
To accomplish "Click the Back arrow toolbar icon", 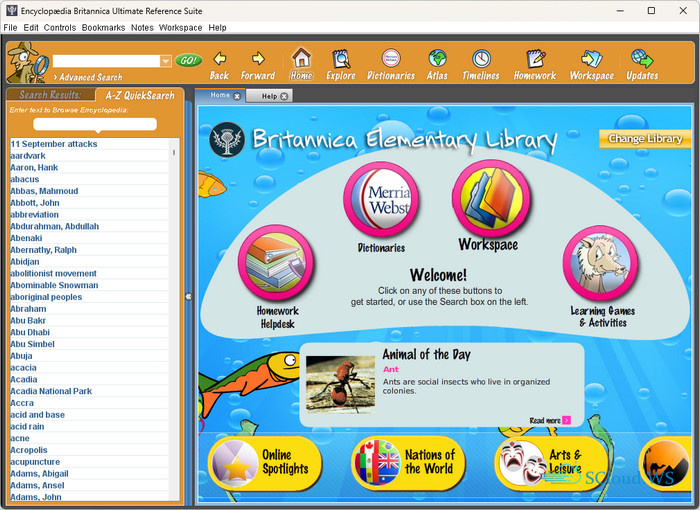I will click(x=219, y=59).
